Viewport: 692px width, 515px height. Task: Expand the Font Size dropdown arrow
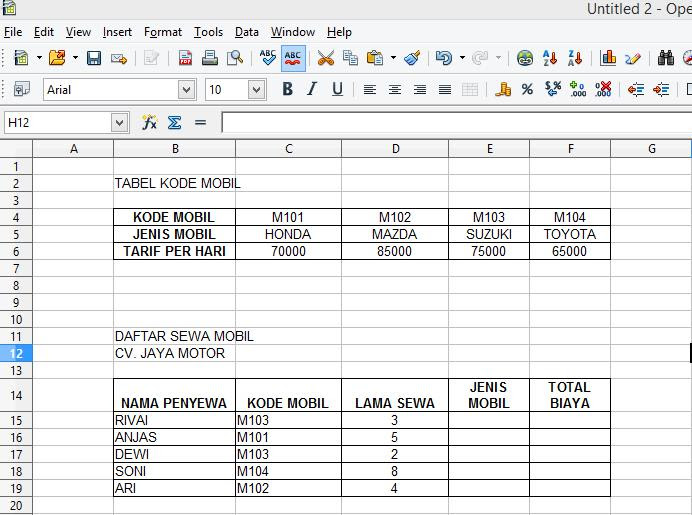pos(256,90)
